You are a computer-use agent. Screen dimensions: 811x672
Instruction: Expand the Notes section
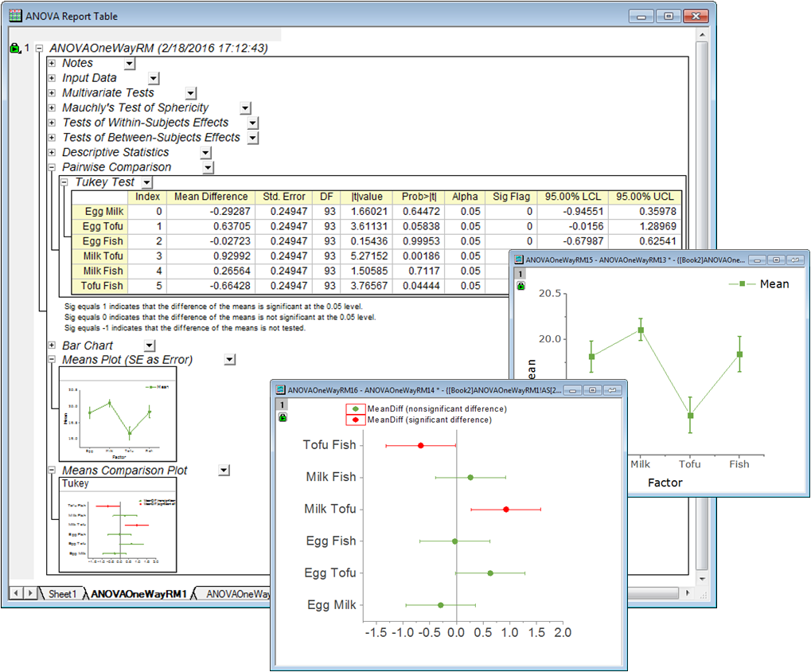[x=53, y=62]
